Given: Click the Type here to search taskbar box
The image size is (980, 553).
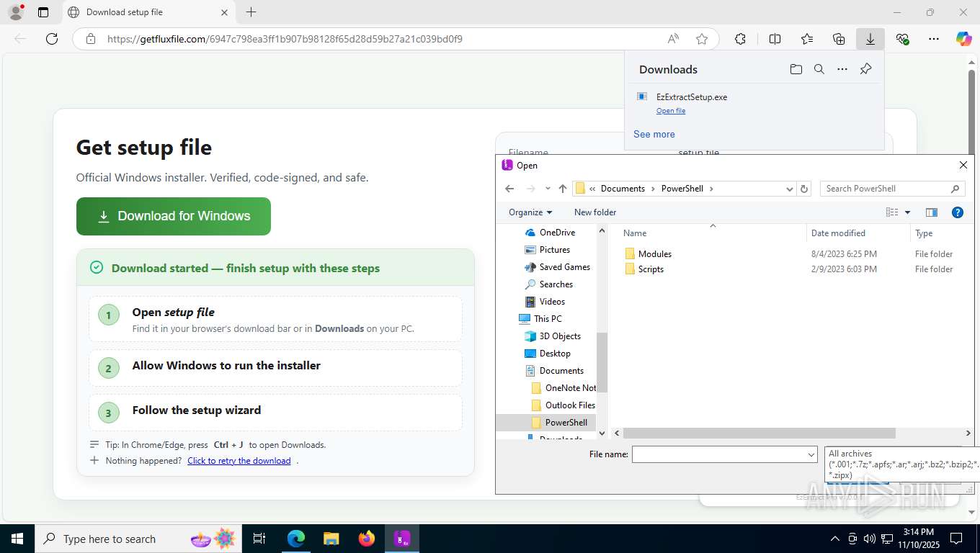Looking at the screenshot, I should pyautogui.click(x=137, y=539).
